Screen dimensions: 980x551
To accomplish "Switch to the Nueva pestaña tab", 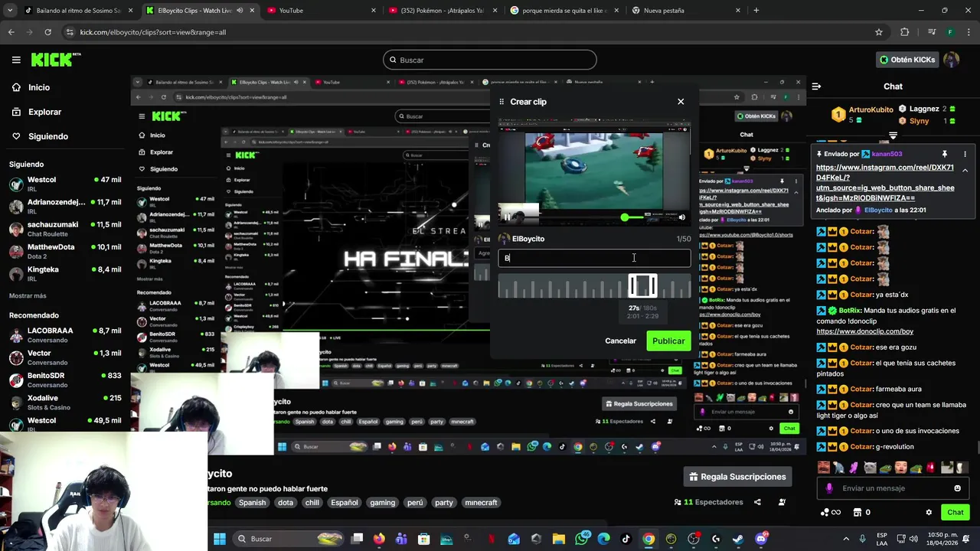I will (x=685, y=10).
